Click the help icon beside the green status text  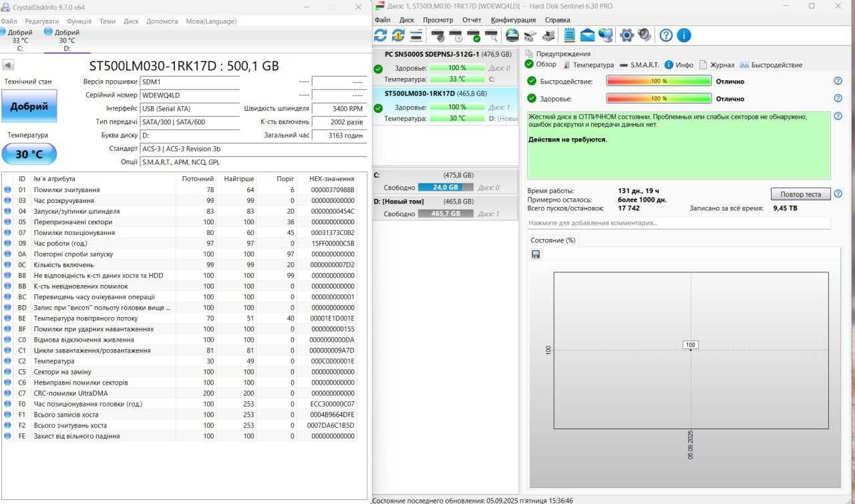(838, 116)
